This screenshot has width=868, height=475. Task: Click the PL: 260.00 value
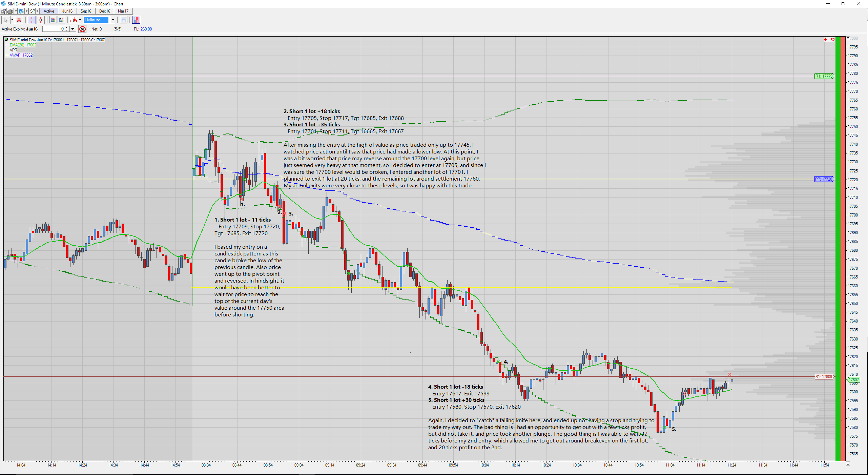(x=143, y=29)
